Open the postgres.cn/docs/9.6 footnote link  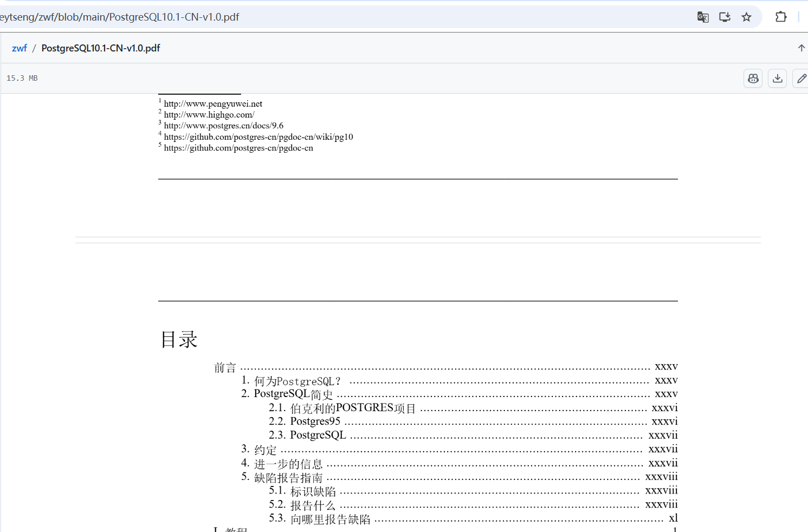pyautogui.click(x=224, y=126)
